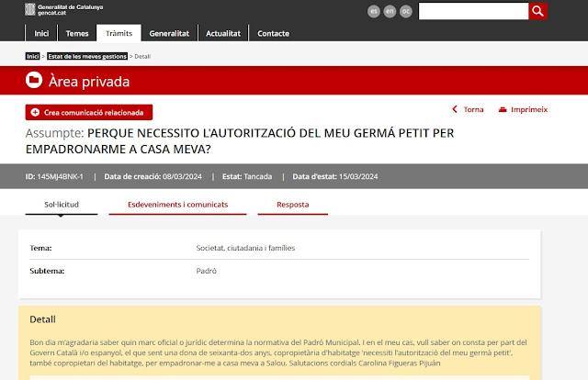The image size is (588, 380).
Task: Select the Sol·licitud tab
Action: [x=62, y=205]
